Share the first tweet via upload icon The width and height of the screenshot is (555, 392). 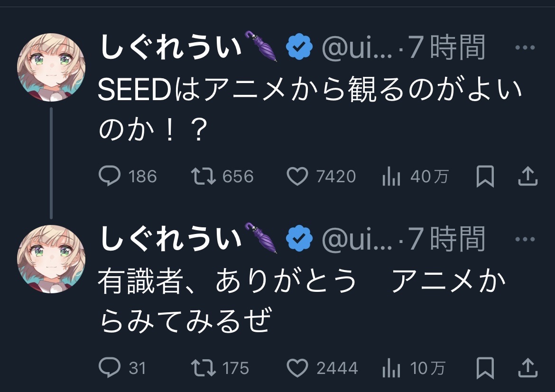tap(527, 177)
